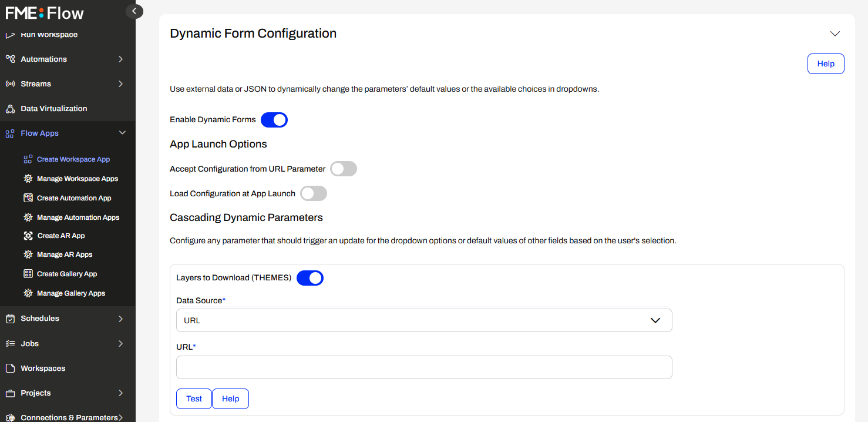Click the Create AR App icon

coord(28,236)
